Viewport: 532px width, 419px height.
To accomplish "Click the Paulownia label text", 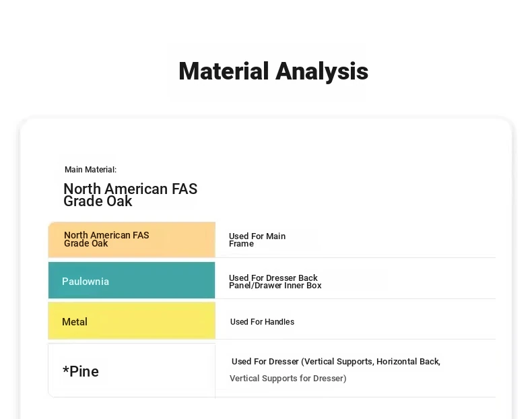I will click(x=86, y=282).
